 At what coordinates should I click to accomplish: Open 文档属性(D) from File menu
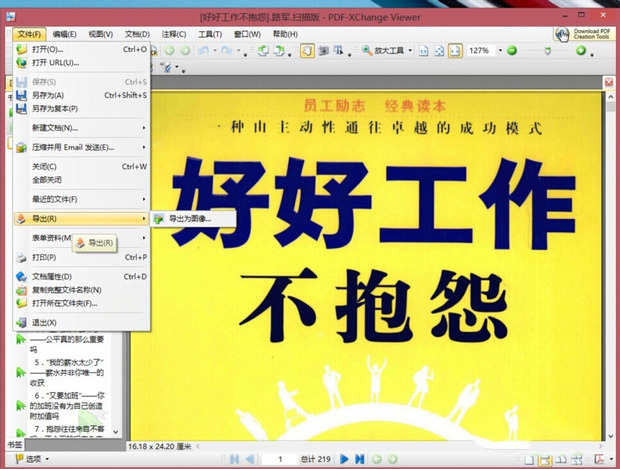click(81, 276)
